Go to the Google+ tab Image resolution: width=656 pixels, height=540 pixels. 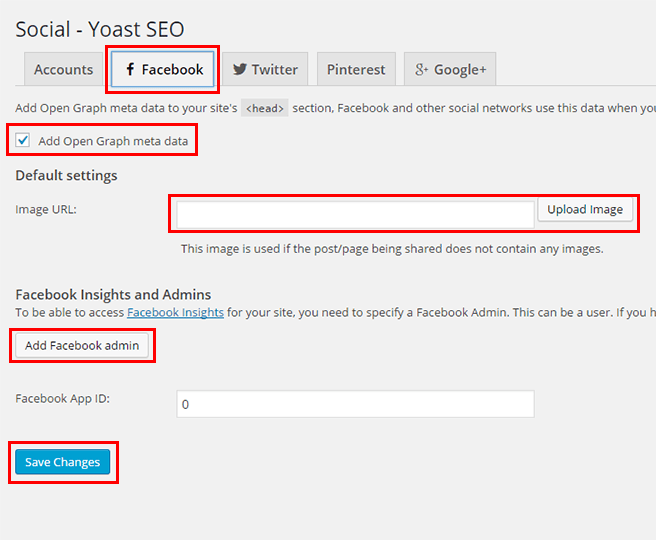(450, 69)
